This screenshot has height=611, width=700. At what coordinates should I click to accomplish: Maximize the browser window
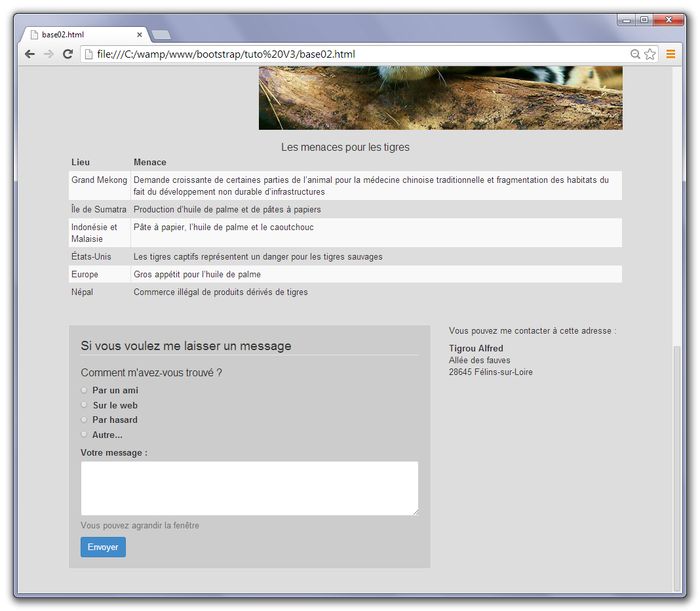pyautogui.click(x=644, y=20)
